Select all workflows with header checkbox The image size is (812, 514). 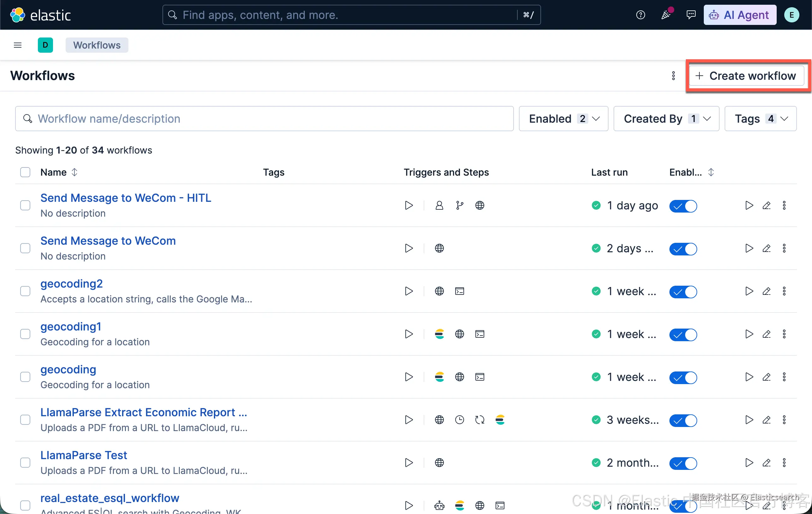(x=25, y=172)
